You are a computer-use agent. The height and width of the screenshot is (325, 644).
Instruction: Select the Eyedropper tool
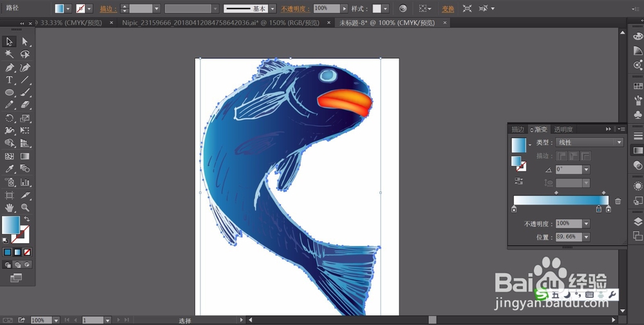click(9, 169)
